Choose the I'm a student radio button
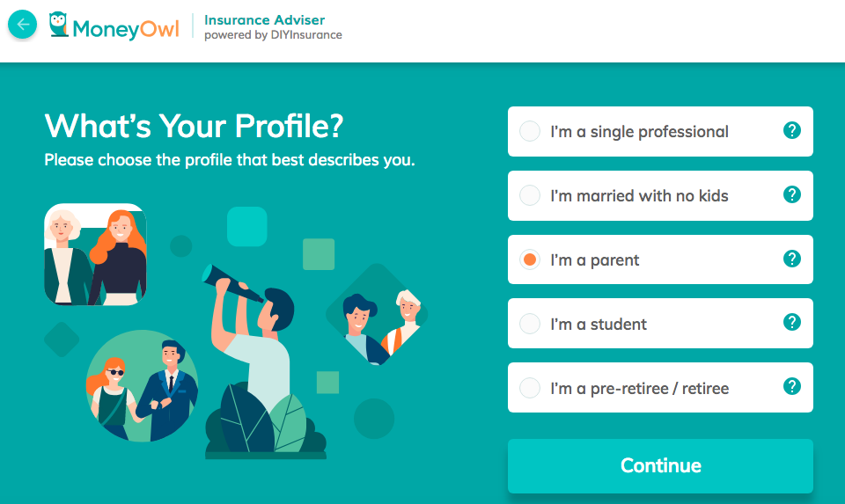 (x=530, y=324)
